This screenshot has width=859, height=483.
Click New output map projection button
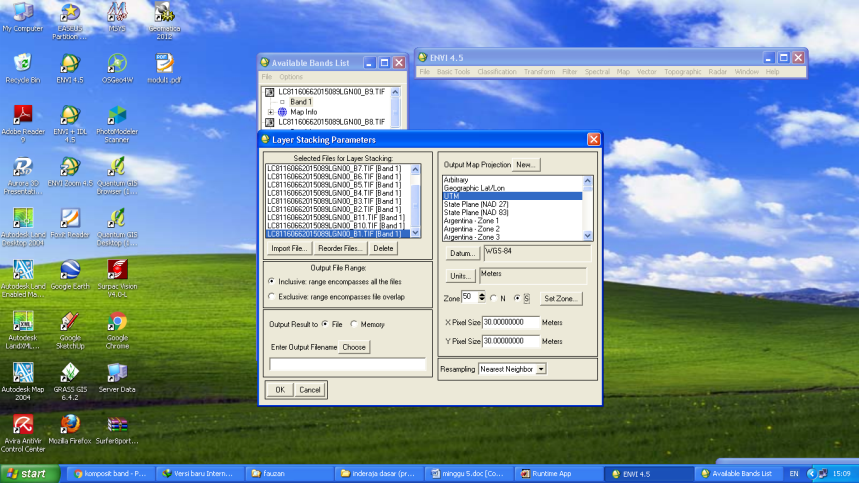pyautogui.click(x=525, y=164)
